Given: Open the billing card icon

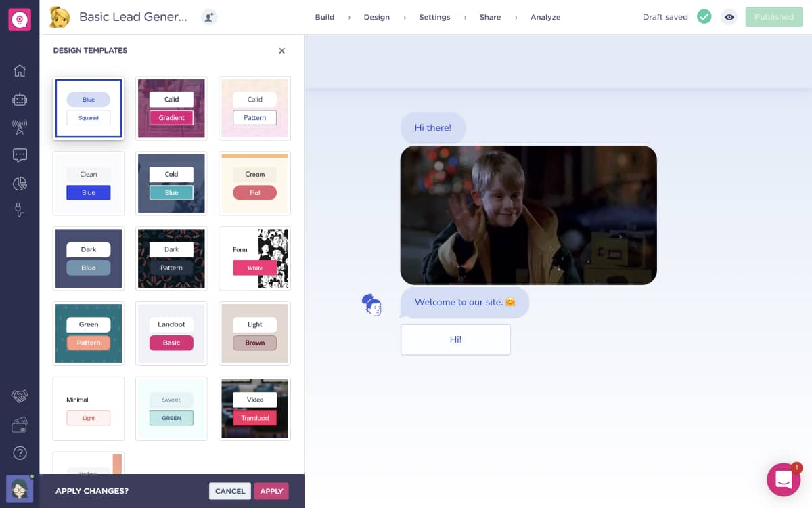Looking at the screenshot, I should tap(20, 425).
